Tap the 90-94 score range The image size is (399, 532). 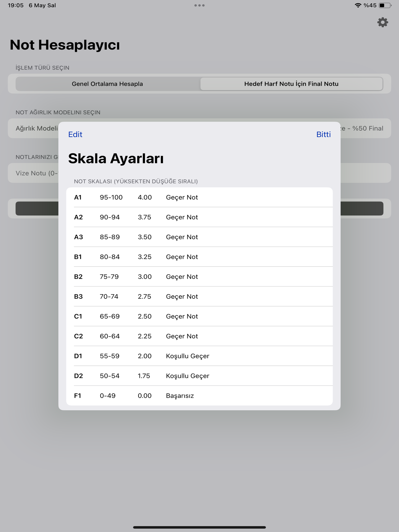point(110,217)
